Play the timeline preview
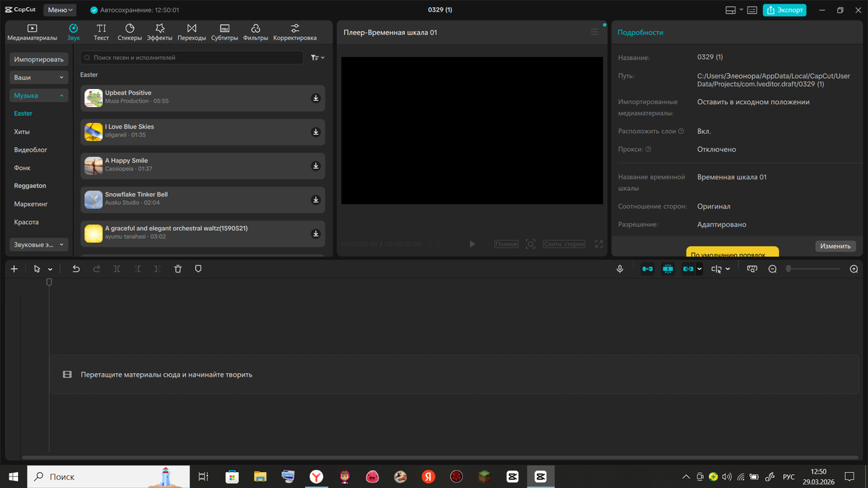 point(472,244)
